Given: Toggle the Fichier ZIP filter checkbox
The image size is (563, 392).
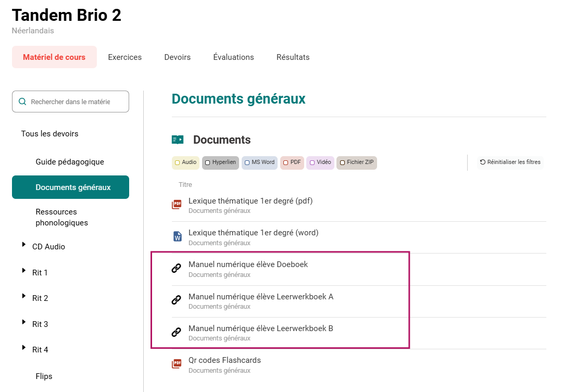Looking at the screenshot, I should click(343, 162).
